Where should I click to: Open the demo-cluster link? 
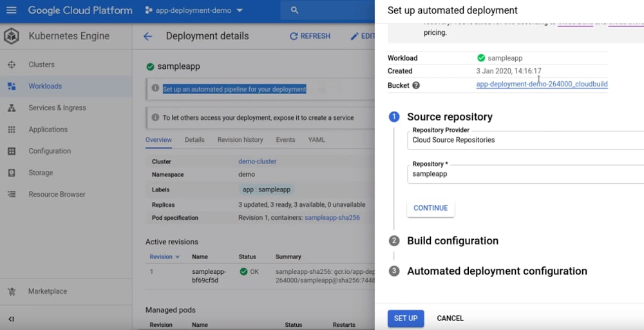258,162
